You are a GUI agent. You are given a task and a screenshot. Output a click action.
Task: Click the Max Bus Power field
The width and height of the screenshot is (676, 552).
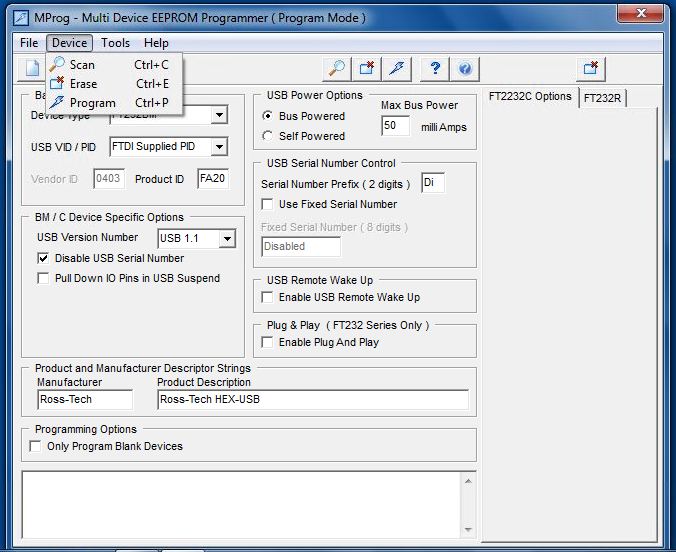pyautogui.click(x=395, y=125)
